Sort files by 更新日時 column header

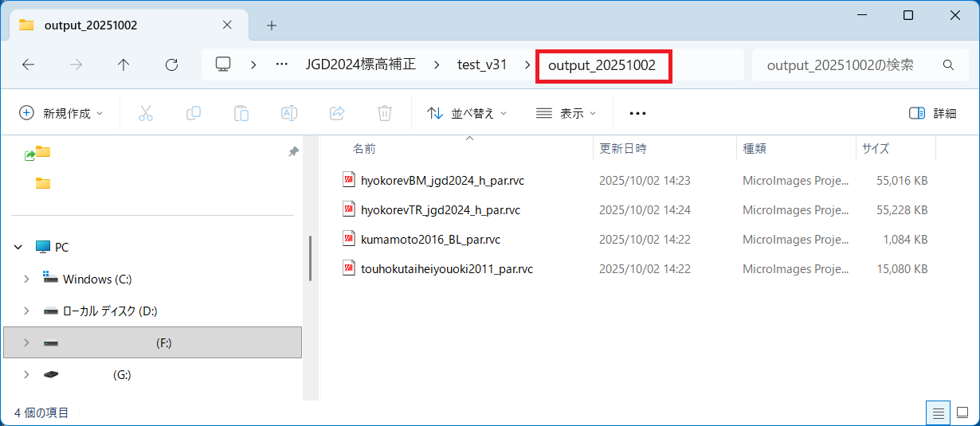[623, 149]
